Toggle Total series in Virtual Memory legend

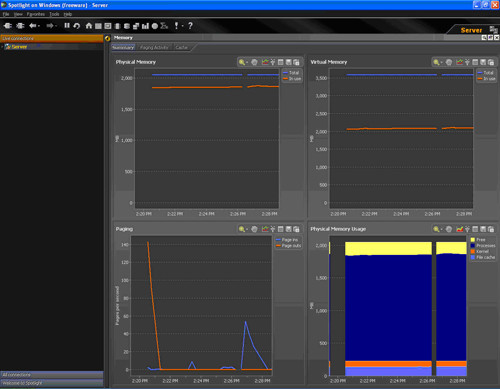tap(486, 73)
